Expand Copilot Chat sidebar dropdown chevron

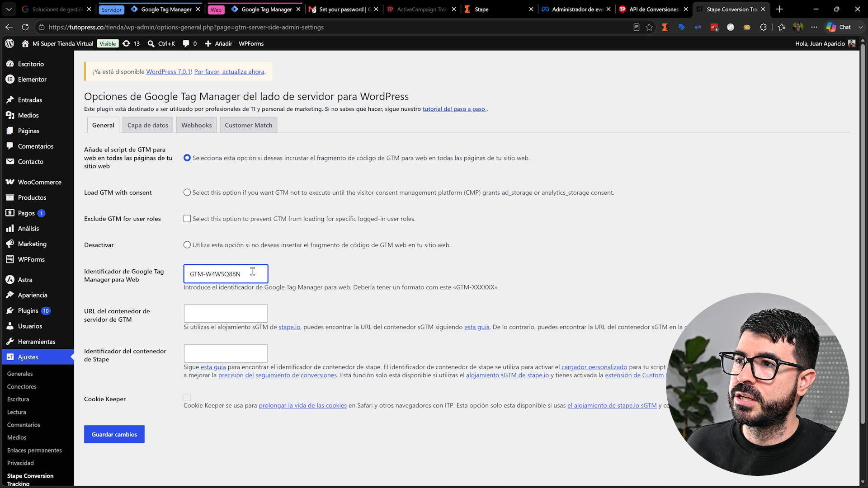tap(861, 27)
